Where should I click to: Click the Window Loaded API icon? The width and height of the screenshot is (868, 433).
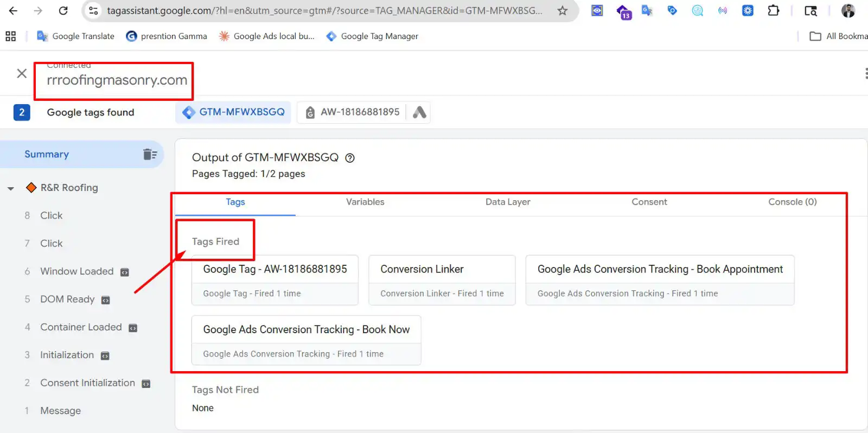[125, 272]
